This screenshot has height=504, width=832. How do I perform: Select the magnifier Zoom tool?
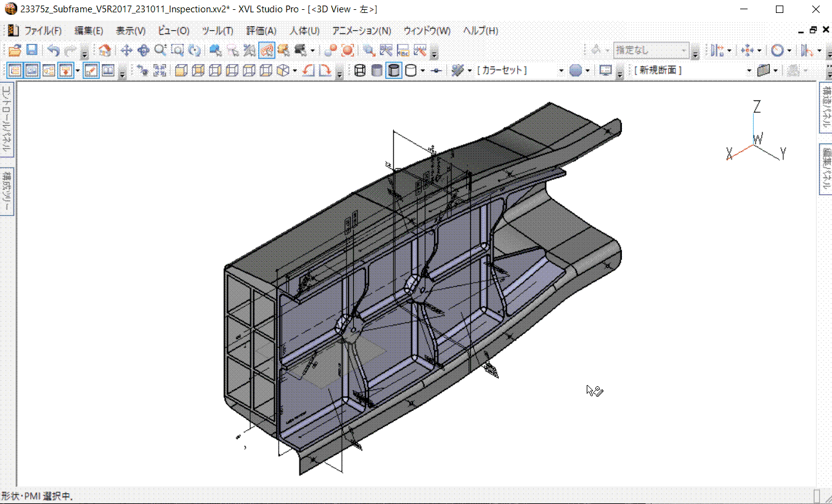pyautogui.click(x=160, y=51)
